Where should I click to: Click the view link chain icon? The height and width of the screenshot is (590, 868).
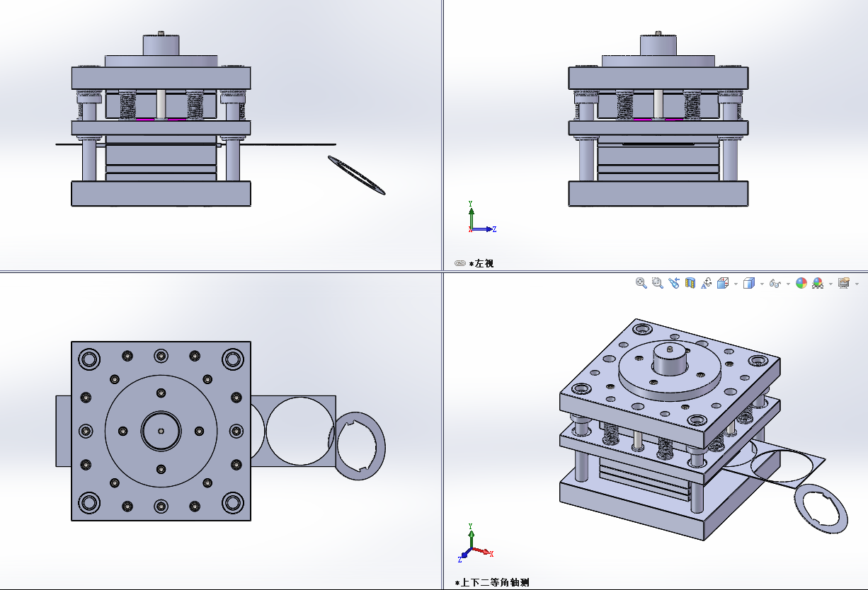click(459, 263)
